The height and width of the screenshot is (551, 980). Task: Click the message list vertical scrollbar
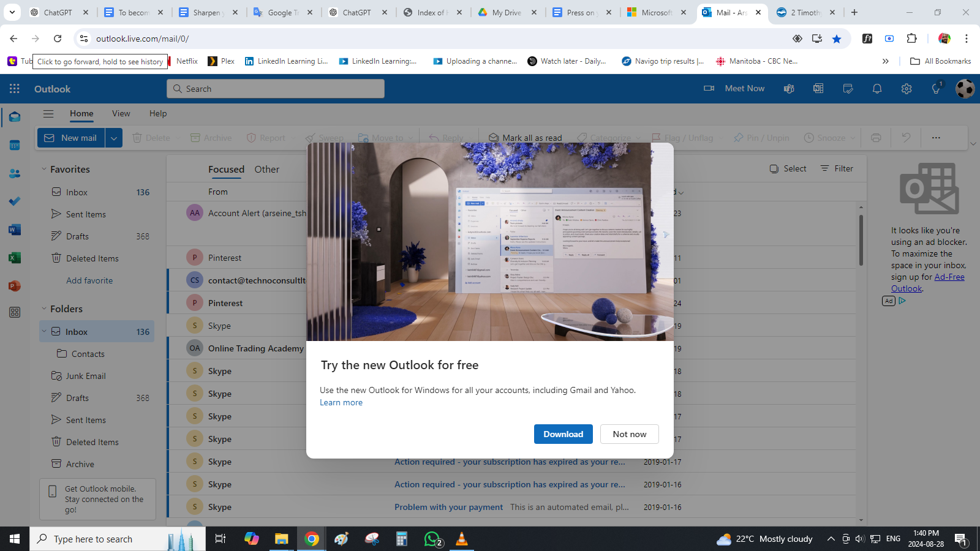[x=861, y=239]
